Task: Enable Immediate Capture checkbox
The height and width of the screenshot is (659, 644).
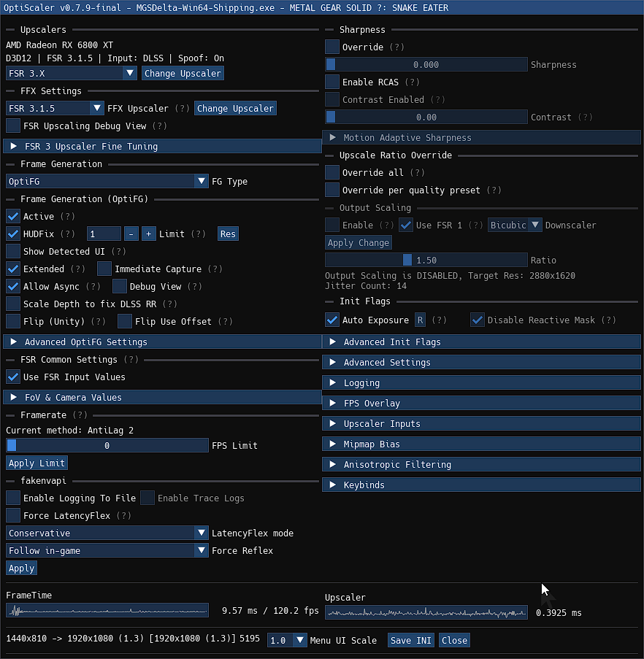Action: point(104,269)
